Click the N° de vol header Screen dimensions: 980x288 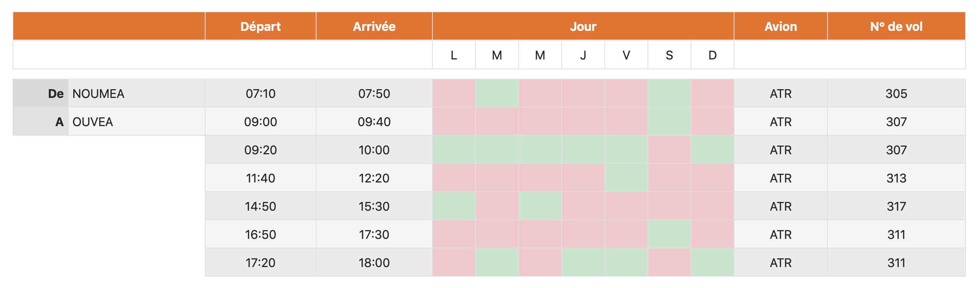click(896, 26)
